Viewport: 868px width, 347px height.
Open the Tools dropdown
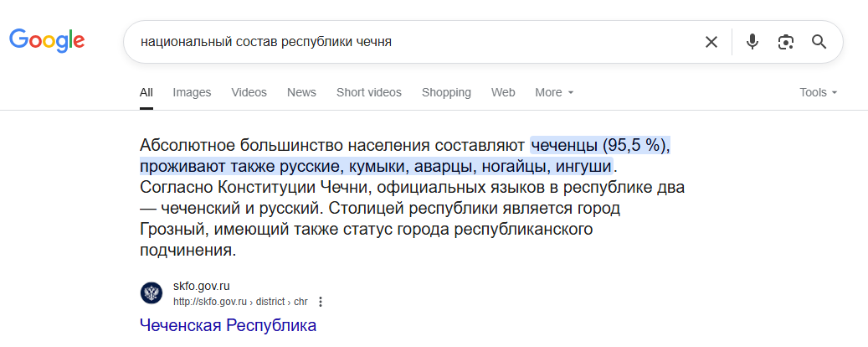818,92
